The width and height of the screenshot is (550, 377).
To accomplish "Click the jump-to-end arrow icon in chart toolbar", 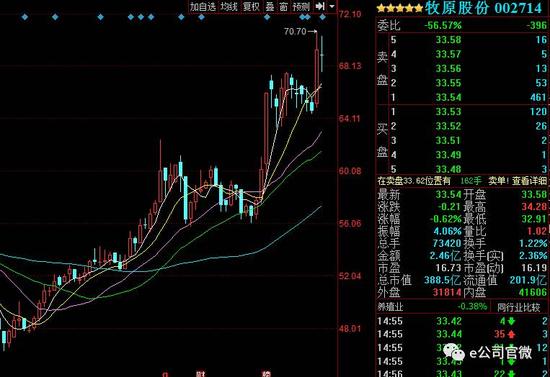I will point(320,6).
